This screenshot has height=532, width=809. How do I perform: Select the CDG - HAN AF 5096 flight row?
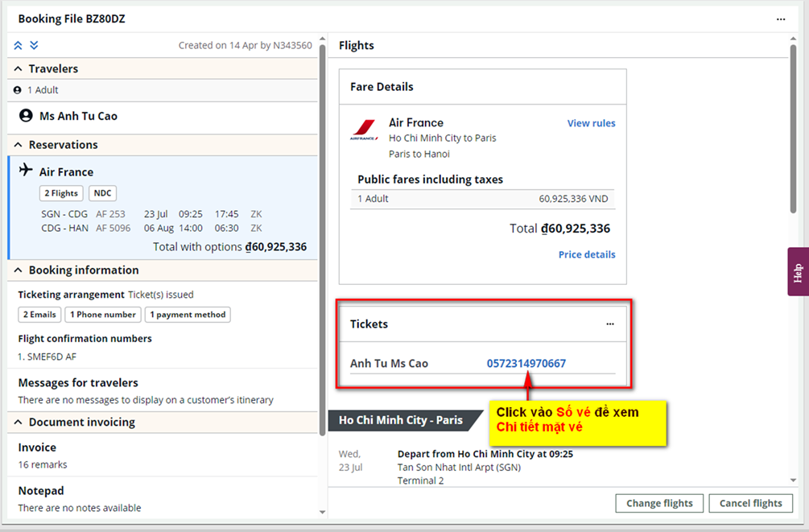click(152, 228)
